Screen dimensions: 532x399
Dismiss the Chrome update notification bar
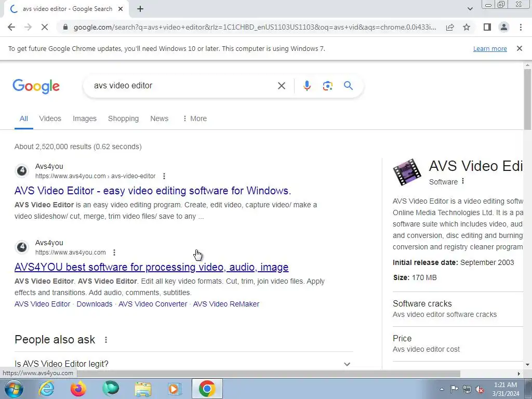tap(519, 48)
